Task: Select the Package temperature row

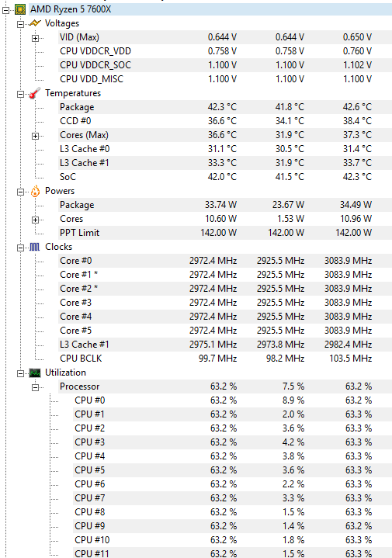Action: click(x=225, y=107)
